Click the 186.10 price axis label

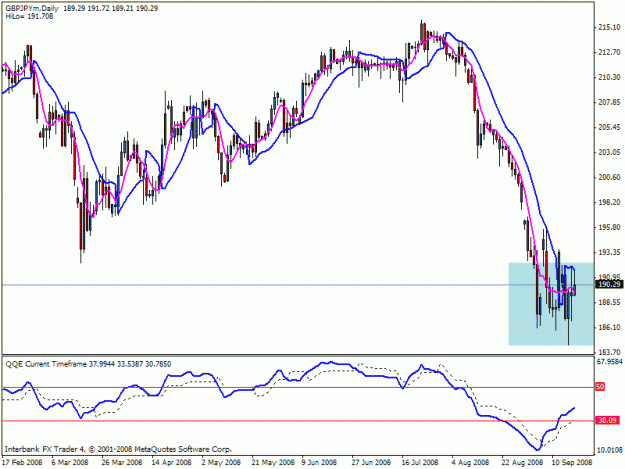click(609, 327)
